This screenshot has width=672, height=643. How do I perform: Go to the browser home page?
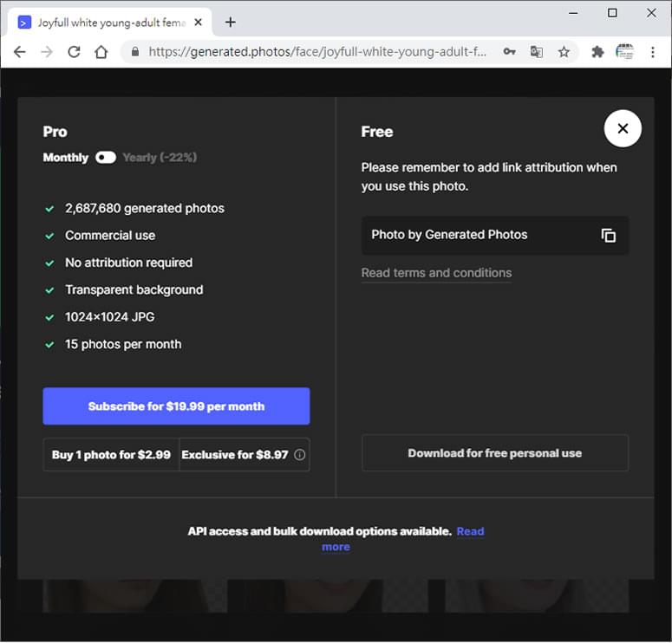coord(101,52)
